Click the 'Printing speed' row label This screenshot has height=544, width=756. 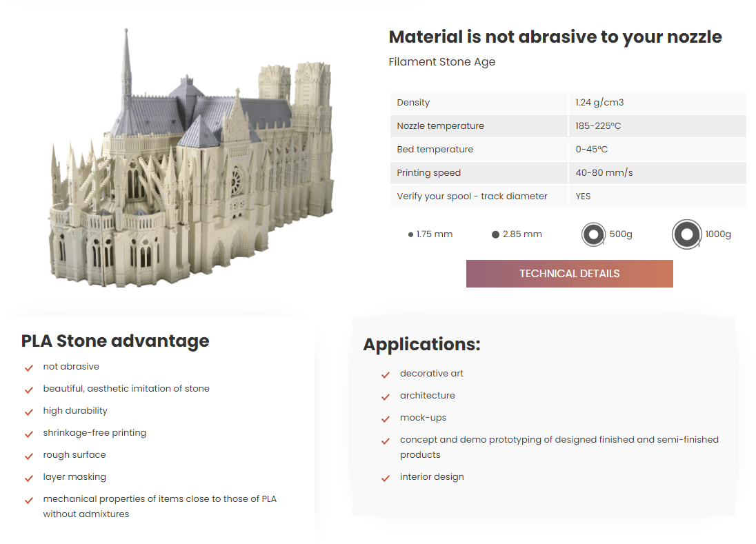428,173
